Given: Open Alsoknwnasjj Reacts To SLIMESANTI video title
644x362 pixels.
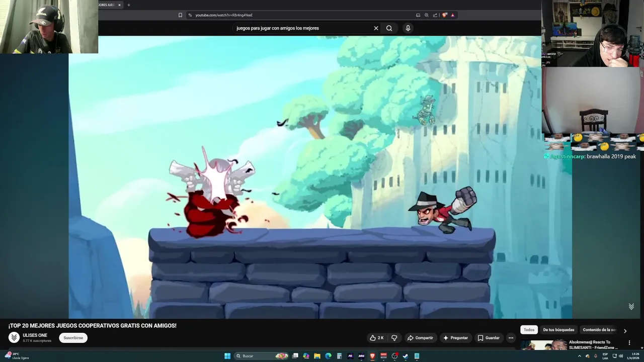Looking at the screenshot, I should point(593,345).
